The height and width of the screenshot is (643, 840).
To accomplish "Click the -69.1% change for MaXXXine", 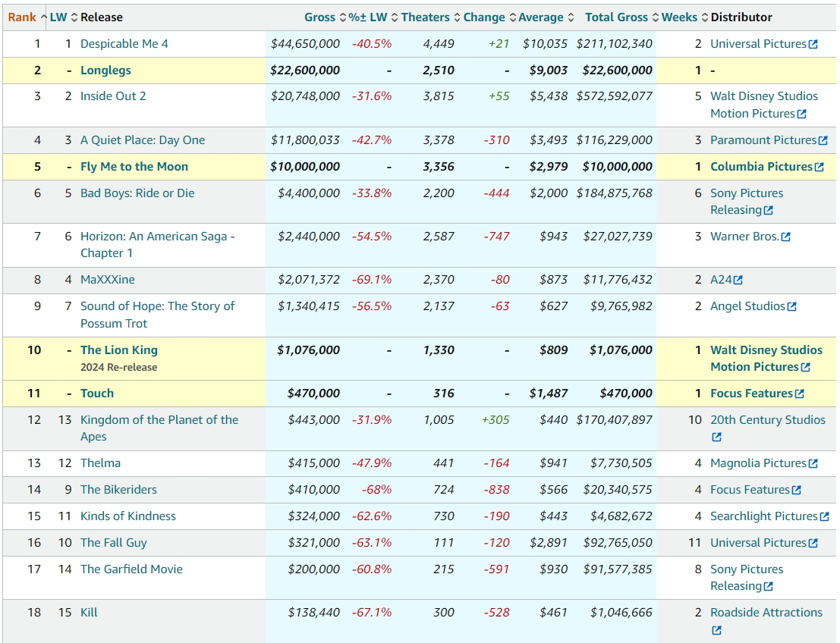I will coord(372,280).
